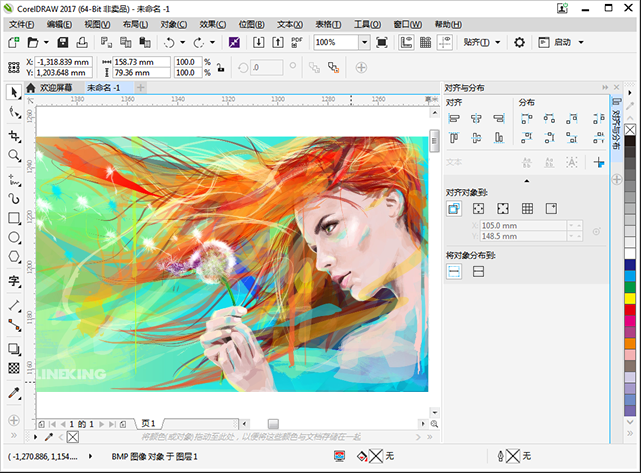Toggle the lock ratio padlock

coord(221,67)
